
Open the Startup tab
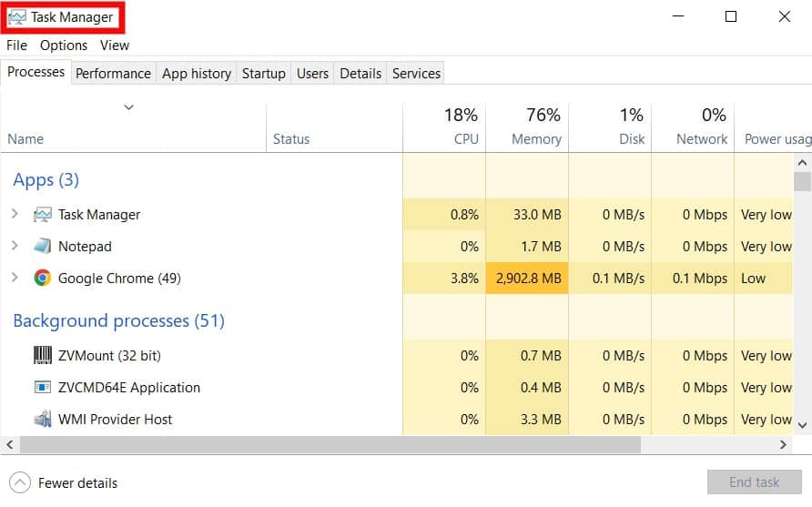(x=264, y=74)
